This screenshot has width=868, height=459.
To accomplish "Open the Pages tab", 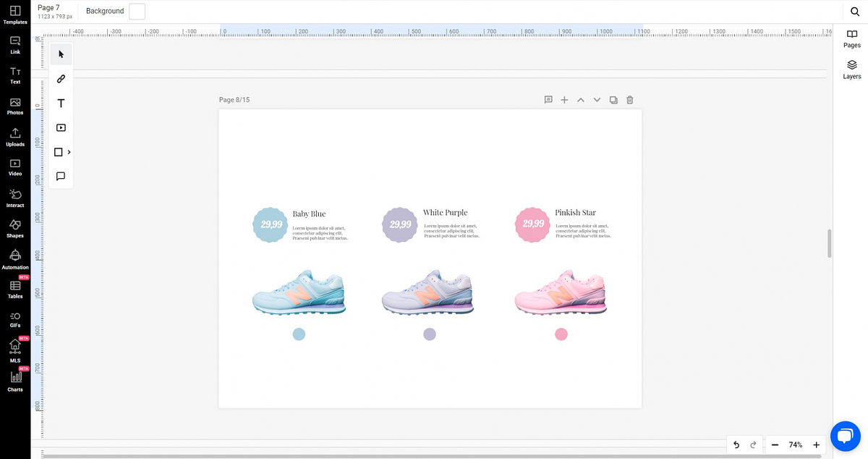I will point(851,38).
